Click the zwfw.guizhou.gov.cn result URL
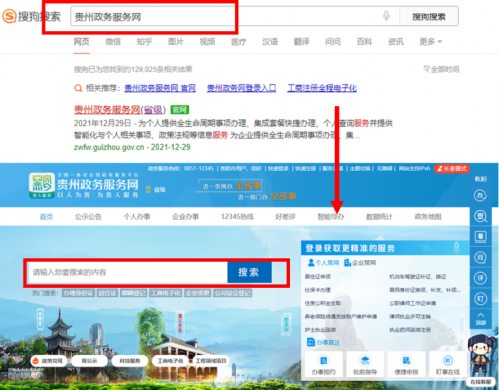This screenshot has width=499, height=390. (x=109, y=147)
